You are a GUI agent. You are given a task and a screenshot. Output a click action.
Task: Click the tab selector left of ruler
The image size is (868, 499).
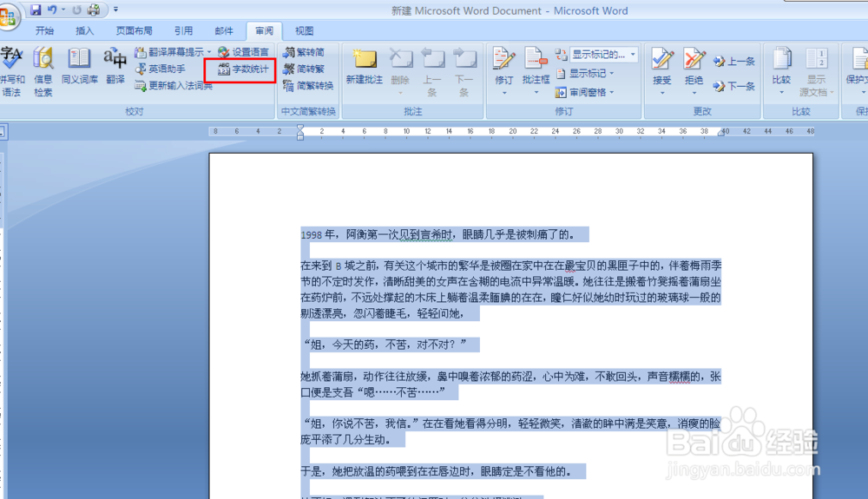click(x=3, y=132)
